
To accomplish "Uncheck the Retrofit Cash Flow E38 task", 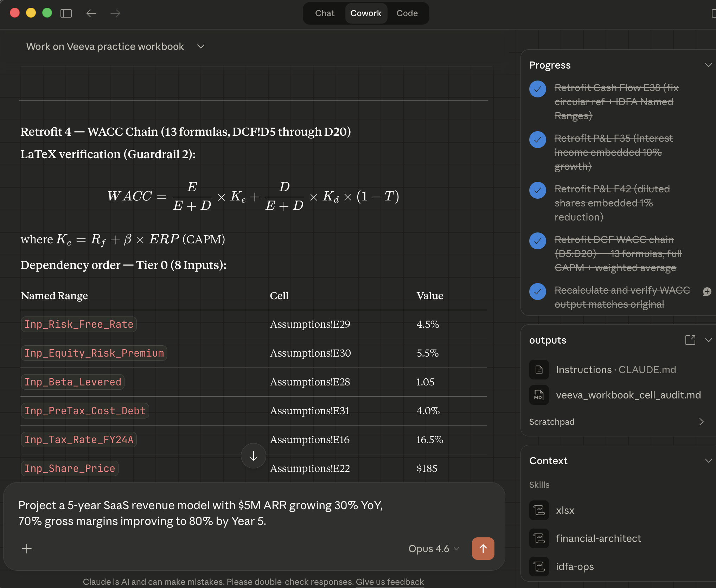I will (537, 89).
